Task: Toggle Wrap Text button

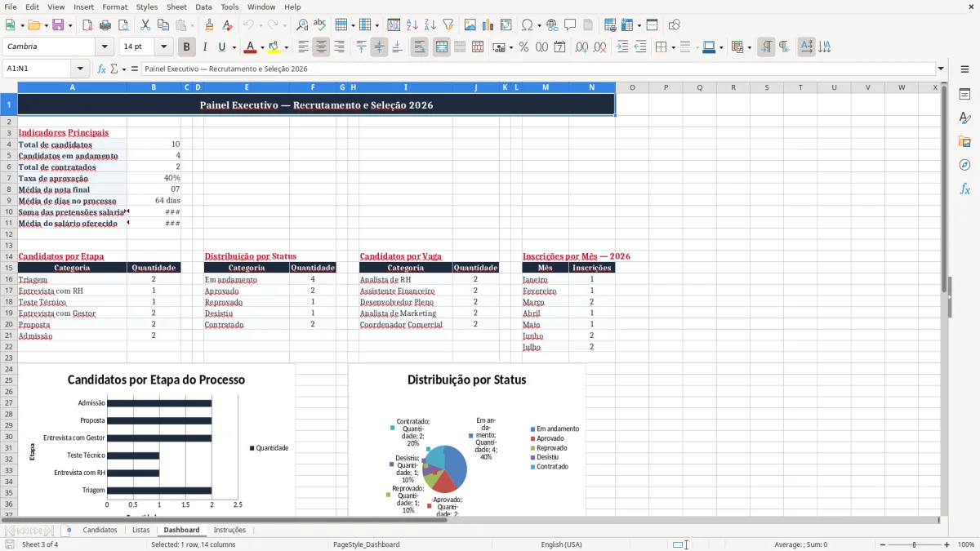Action: (x=419, y=47)
